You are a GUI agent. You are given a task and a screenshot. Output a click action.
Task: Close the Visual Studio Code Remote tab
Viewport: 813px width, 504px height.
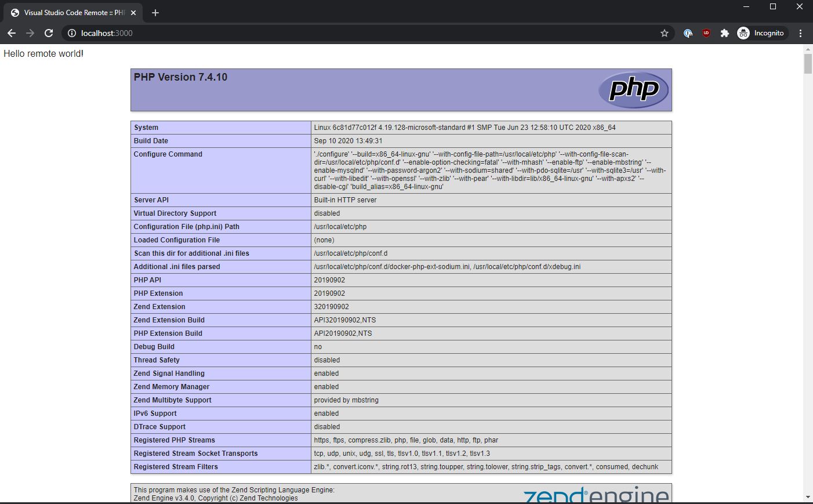point(133,13)
